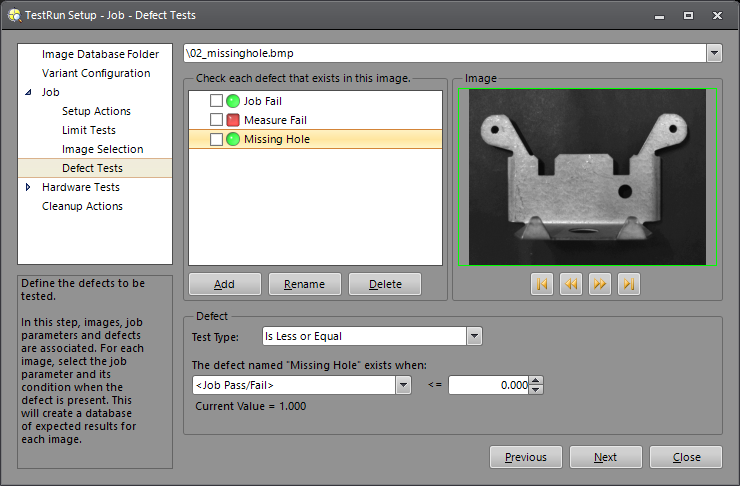The width and height of the screenshot is (740, 486).
Task: Expand the Hardware Tests tree node
Action: 28,187
